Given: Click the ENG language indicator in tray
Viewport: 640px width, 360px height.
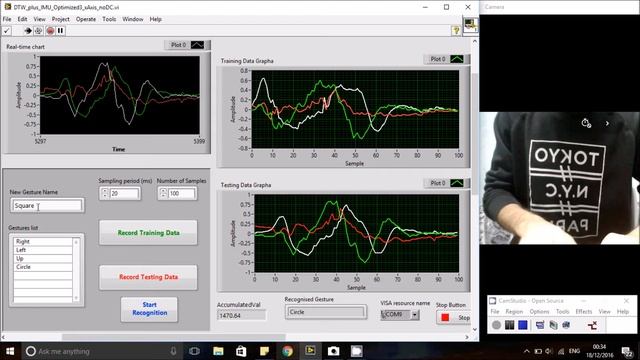Looking at the screenshot, I should point(574,351).
